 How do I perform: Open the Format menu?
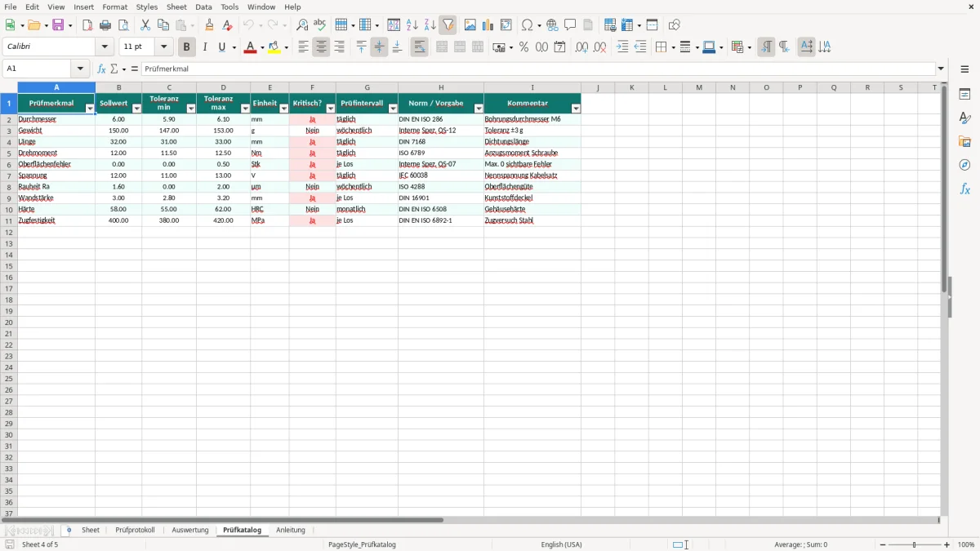tap(115, 7)
